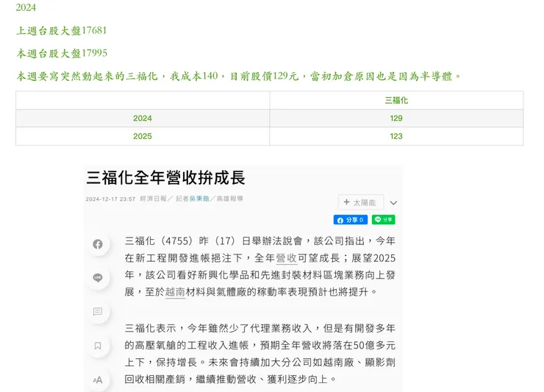This screenshot has height=392, width=544.
Task: Click the font size AA icon
Action: point(98,379)
